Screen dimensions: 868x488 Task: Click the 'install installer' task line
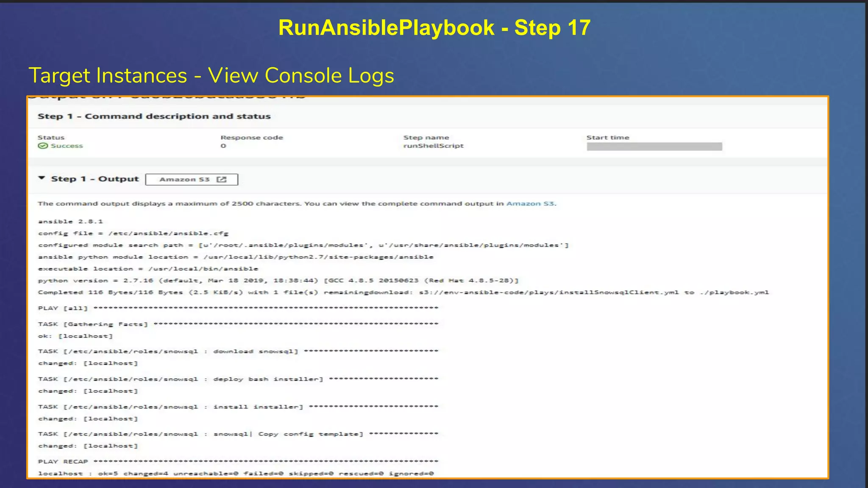(x=238, y=407)
